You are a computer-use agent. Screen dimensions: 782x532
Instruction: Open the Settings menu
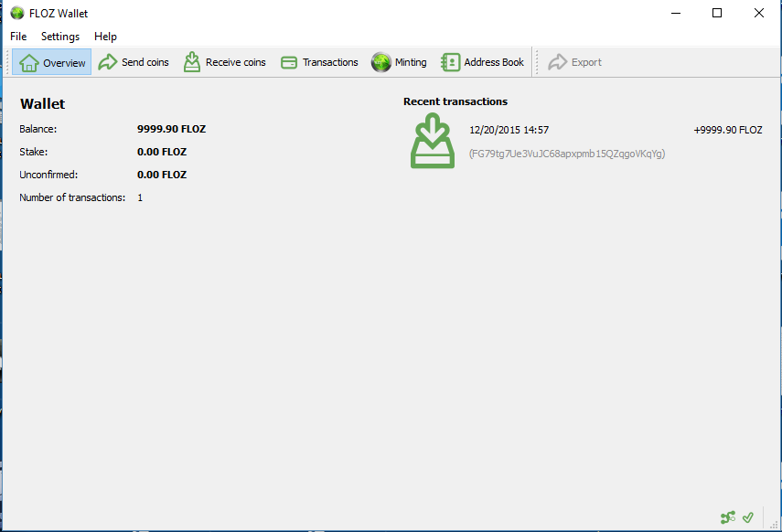[x=60, y=37]
